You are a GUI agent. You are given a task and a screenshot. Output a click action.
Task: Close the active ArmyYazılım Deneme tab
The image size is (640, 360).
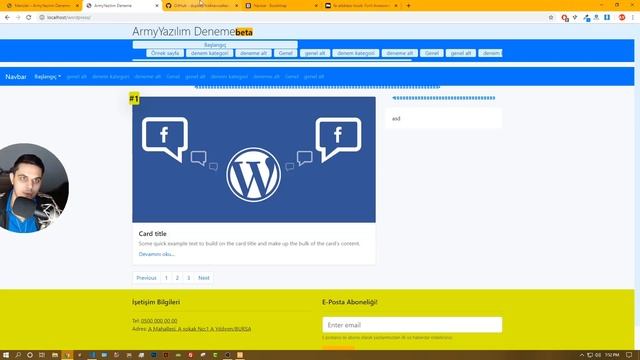157,6
